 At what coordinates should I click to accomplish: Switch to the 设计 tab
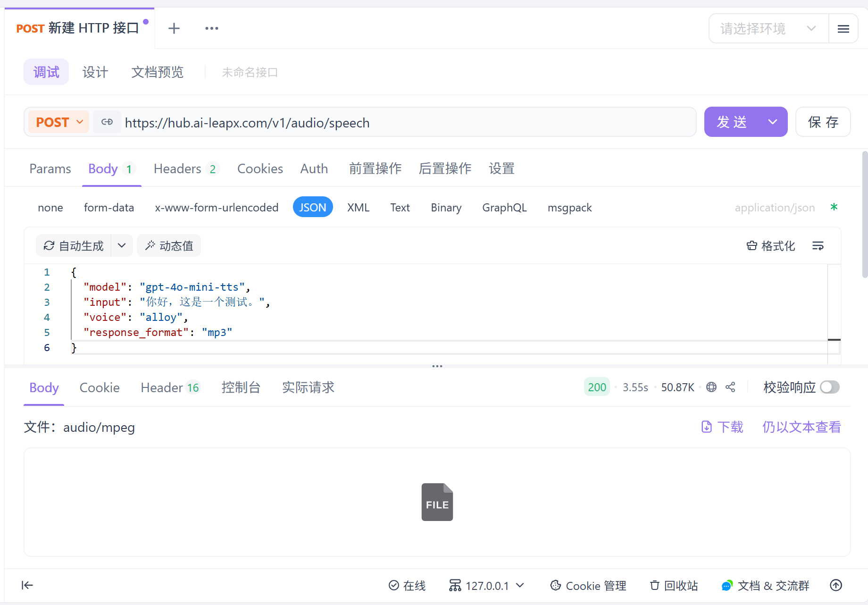[x=95, y=72]
